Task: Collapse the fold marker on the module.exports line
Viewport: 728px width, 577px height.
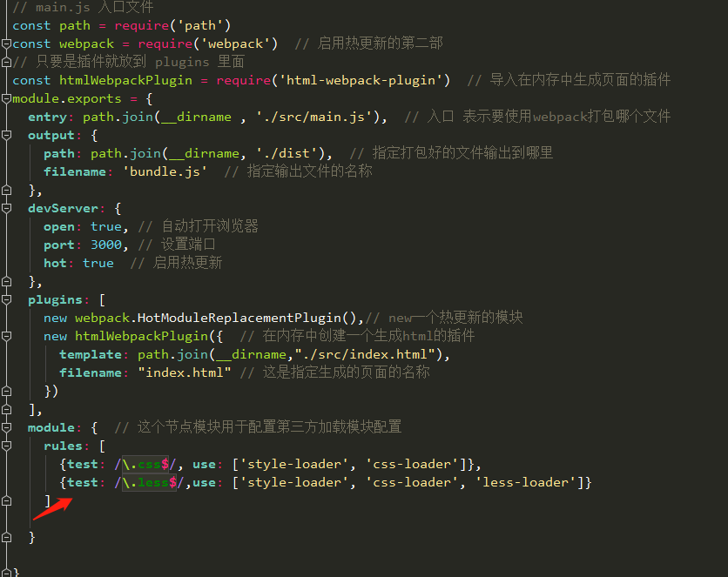Action: (6, 98)
